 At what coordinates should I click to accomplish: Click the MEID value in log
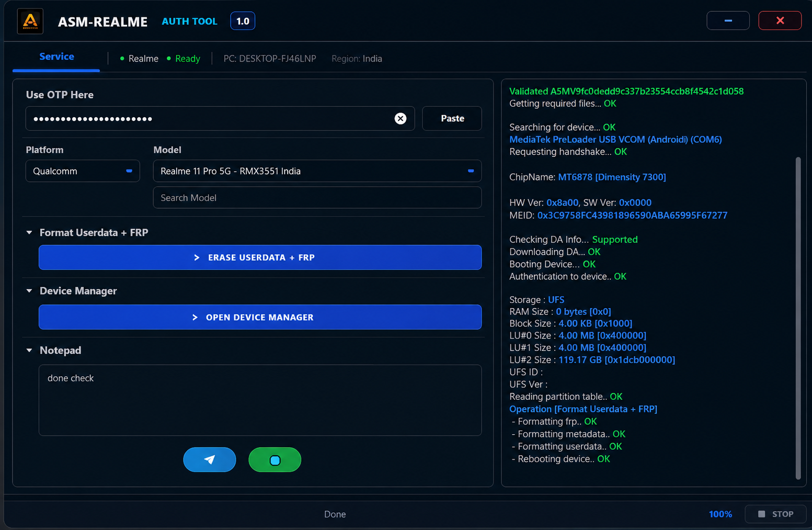click(x=632, y=216)
